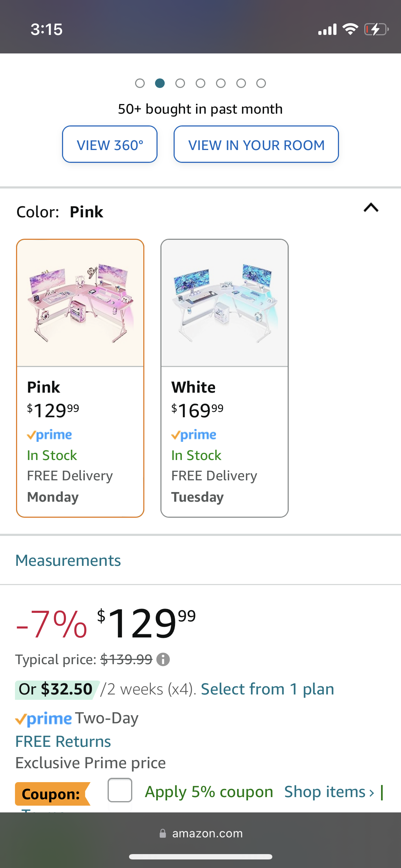Viewport: 401px width, 868px height.
Task: Tap the typical price info icon
Action: pos(163,660)
